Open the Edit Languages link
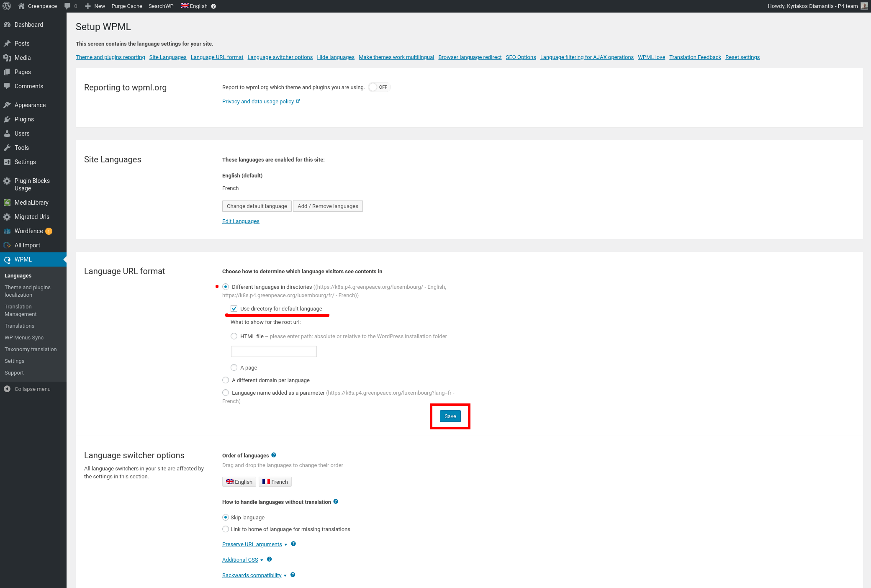This screenshot has height=588, width=871. coord(241,221)
